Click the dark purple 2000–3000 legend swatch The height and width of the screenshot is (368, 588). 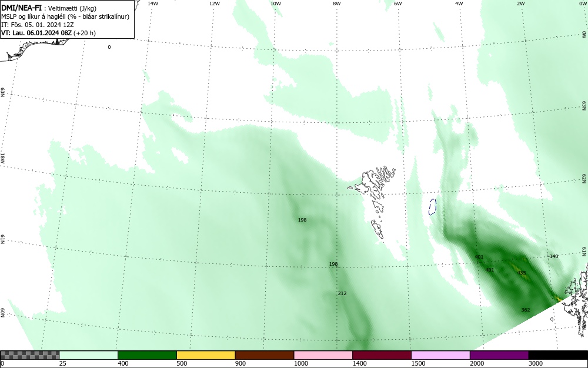click(499, 355)
